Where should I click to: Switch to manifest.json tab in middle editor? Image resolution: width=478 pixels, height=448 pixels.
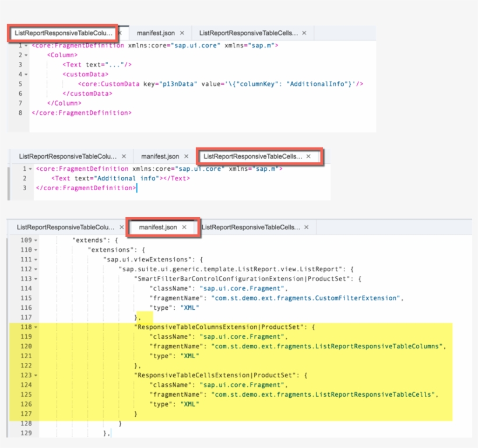coord(160,156)
